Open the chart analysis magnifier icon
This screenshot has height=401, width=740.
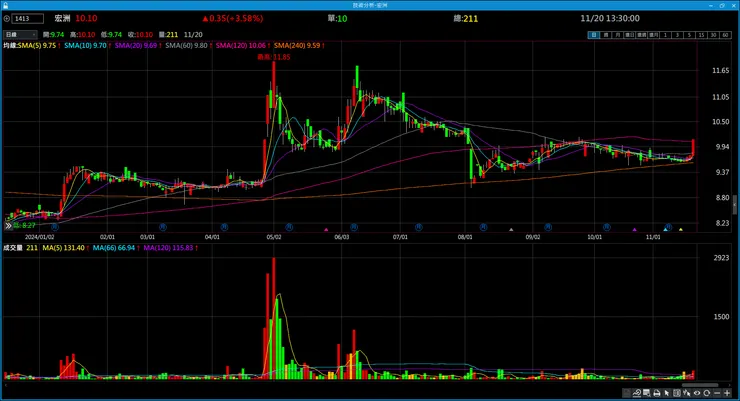pos(637,393)
